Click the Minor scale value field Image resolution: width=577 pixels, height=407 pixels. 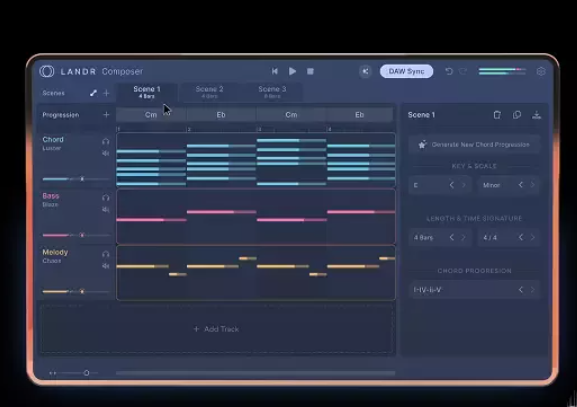pos(509,185)
